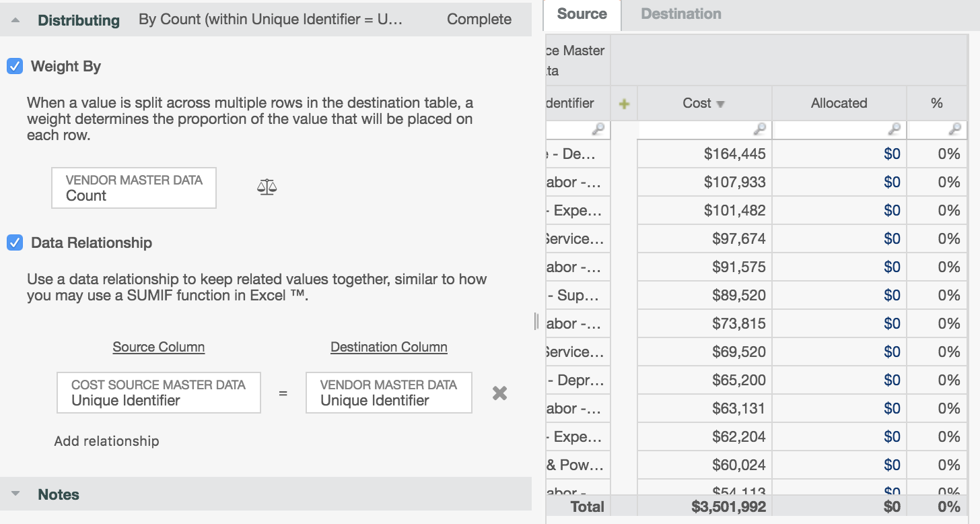
Task: Click the Source Column heading
Action: click(x=159, y=347)
